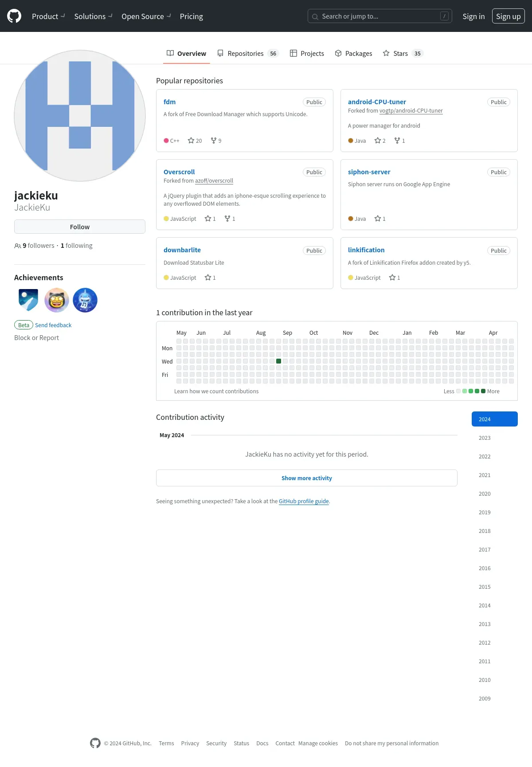Click the star count on android-CPU-tuner
This screenshot has height=767, width=532.
pos(380,141)
